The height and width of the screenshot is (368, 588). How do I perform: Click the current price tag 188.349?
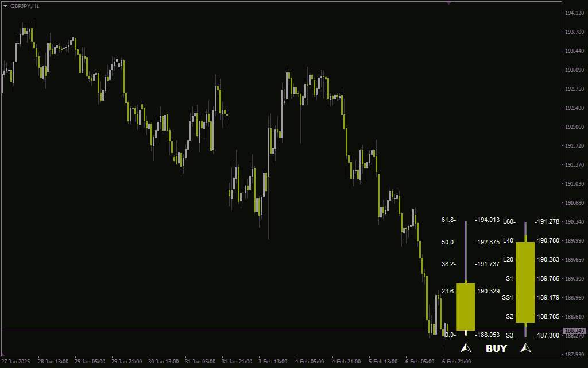(x=574, y=331)
